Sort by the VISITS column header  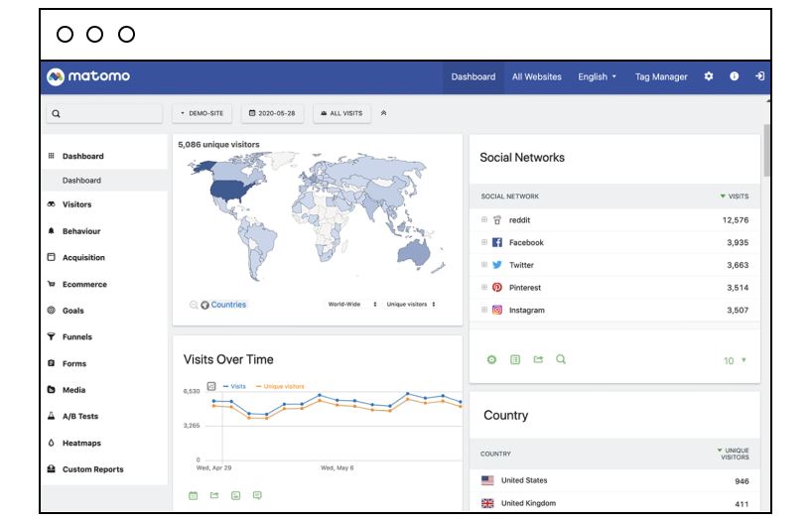pyautogui.click(x=735, y=196)
